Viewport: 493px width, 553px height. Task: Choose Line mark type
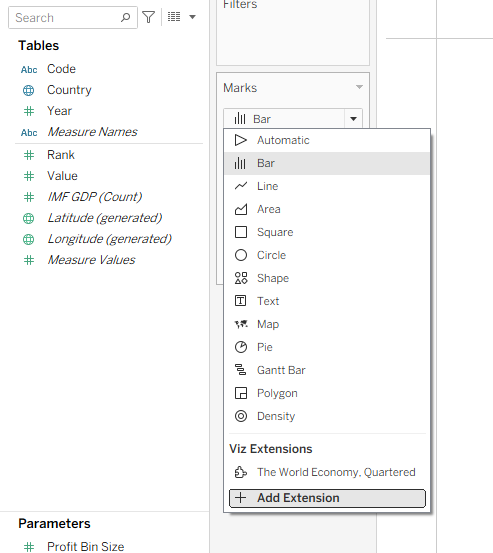[327, 186]
